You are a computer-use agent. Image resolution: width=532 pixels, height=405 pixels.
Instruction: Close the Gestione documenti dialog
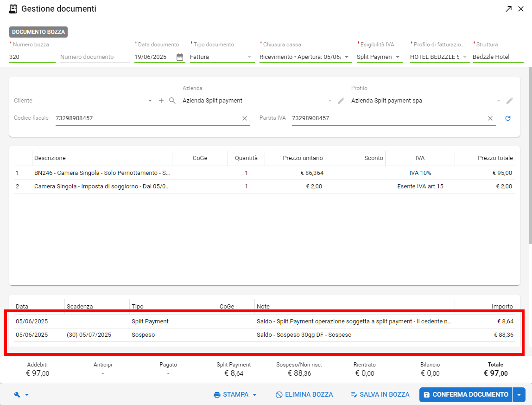(x=521, y=9)
